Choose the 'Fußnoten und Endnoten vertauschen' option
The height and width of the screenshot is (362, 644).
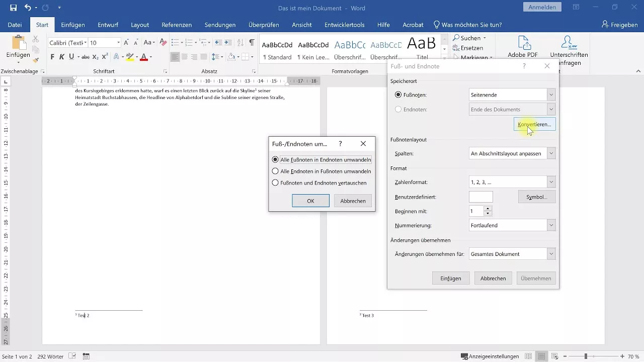pyautogui.click(x=275, y=183)
